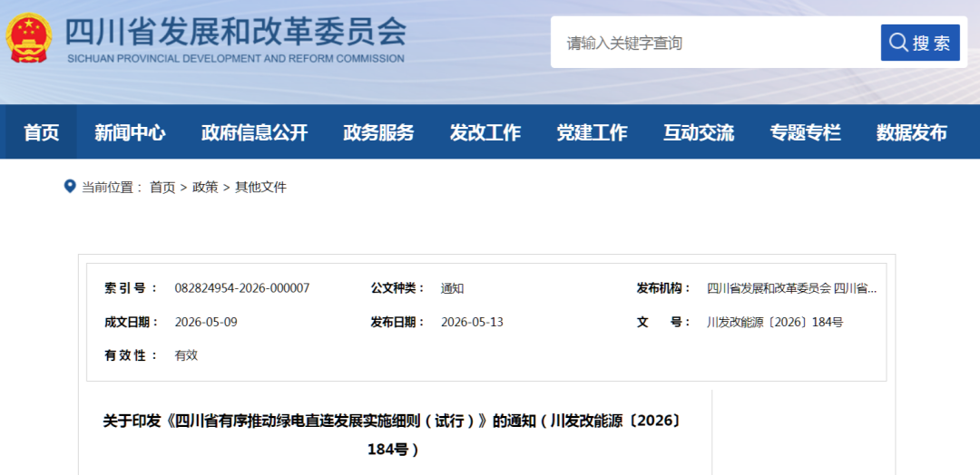980x475 pixels.
Task: Click the national emblem logo
Action: 29,38
